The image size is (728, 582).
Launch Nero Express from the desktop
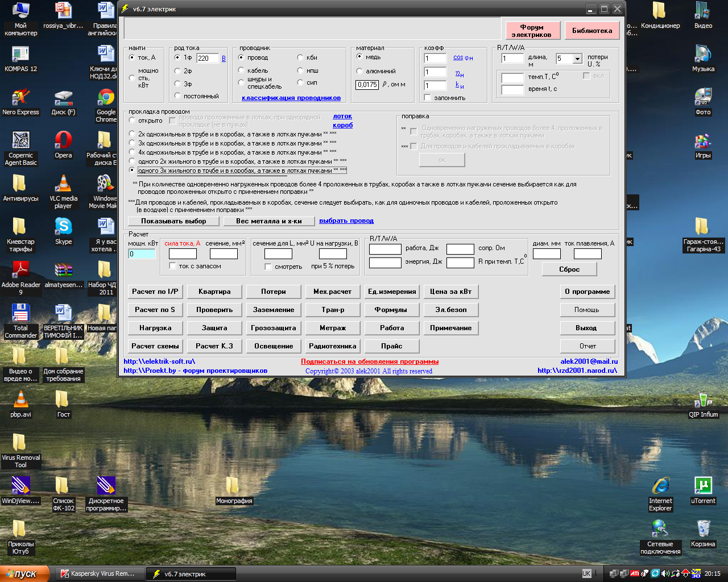pyautogui.click(x=20, y=98)
